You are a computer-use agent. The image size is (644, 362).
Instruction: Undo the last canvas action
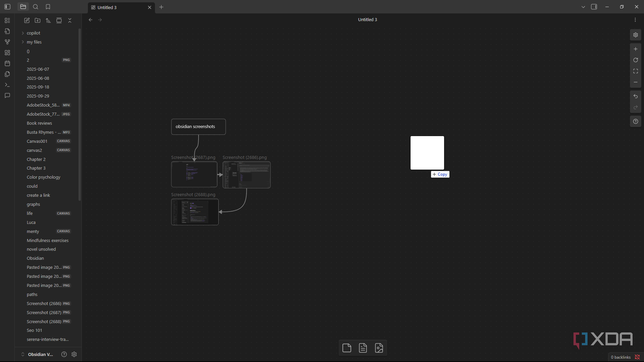tap(636, 96)
